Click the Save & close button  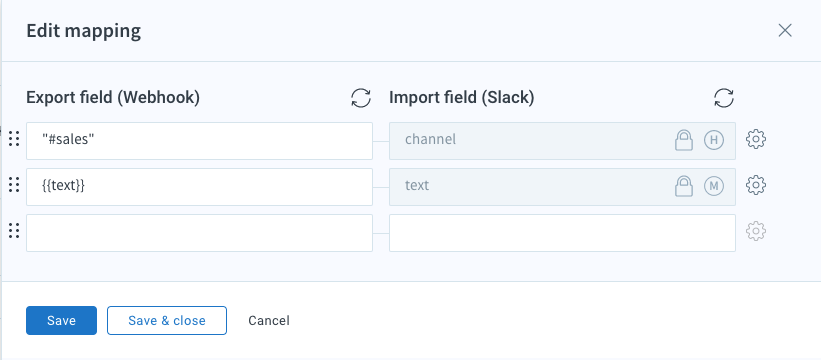click(167, 320)
